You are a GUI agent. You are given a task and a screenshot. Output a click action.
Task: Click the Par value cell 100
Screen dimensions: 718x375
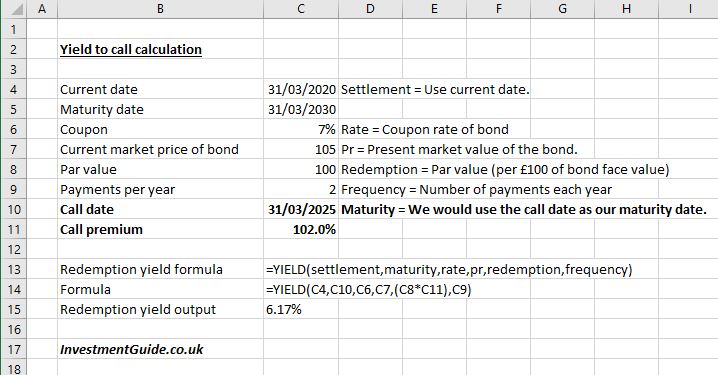pyautogui.click(x=301, y=169)
